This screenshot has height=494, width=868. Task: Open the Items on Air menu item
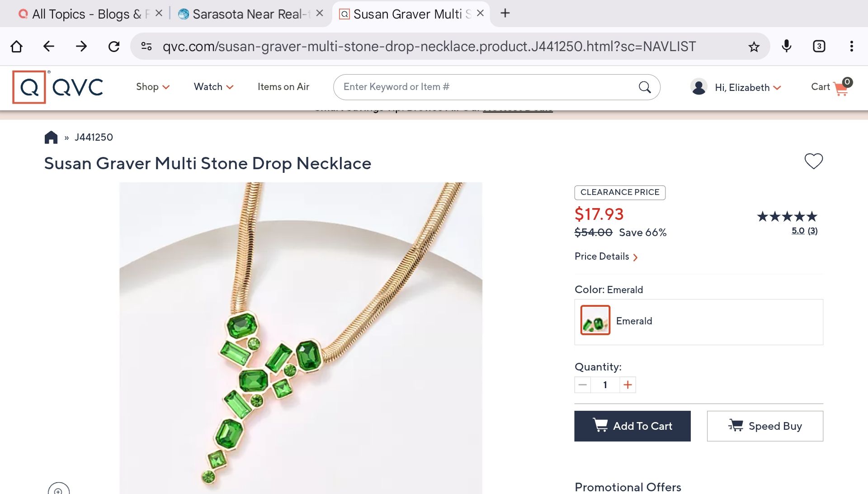pyautogui.click(x=283, y=87)
